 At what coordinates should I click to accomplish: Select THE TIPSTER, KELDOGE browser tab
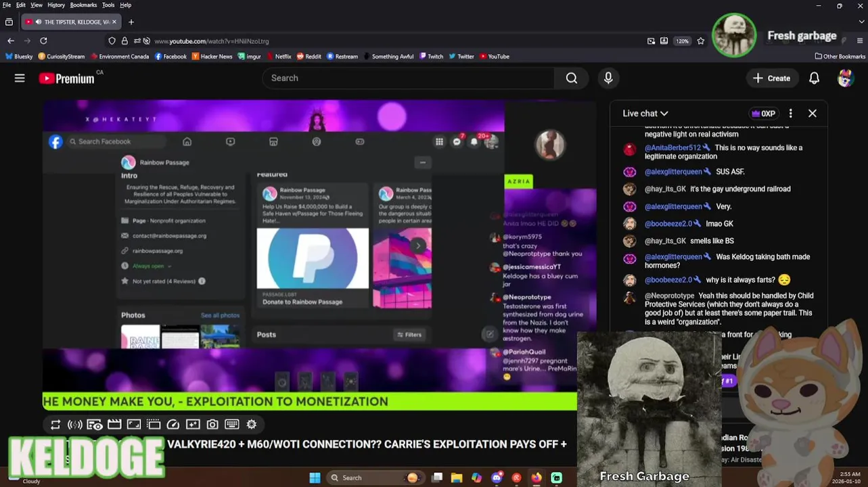[71, 22]
